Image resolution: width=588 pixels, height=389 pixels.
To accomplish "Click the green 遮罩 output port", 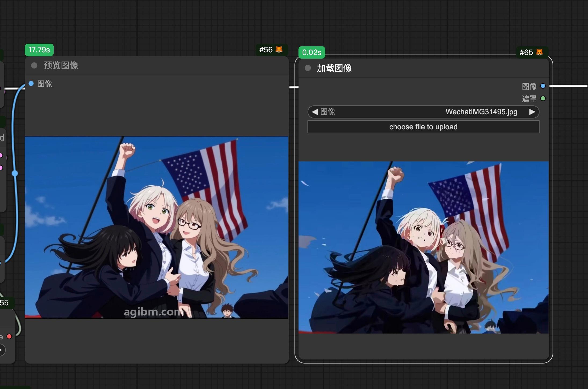I will [x=543, y=98].
